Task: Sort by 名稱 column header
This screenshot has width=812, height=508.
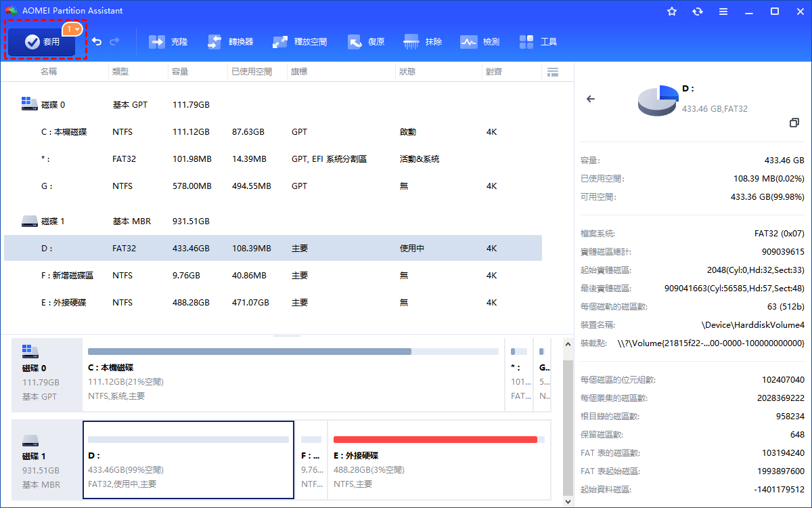Action: pos(49,71)
